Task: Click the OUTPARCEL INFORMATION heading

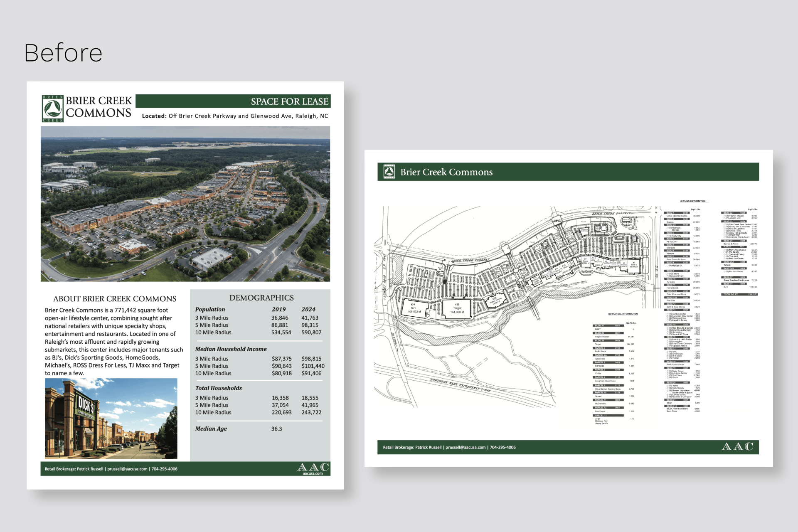Action: 623,314
